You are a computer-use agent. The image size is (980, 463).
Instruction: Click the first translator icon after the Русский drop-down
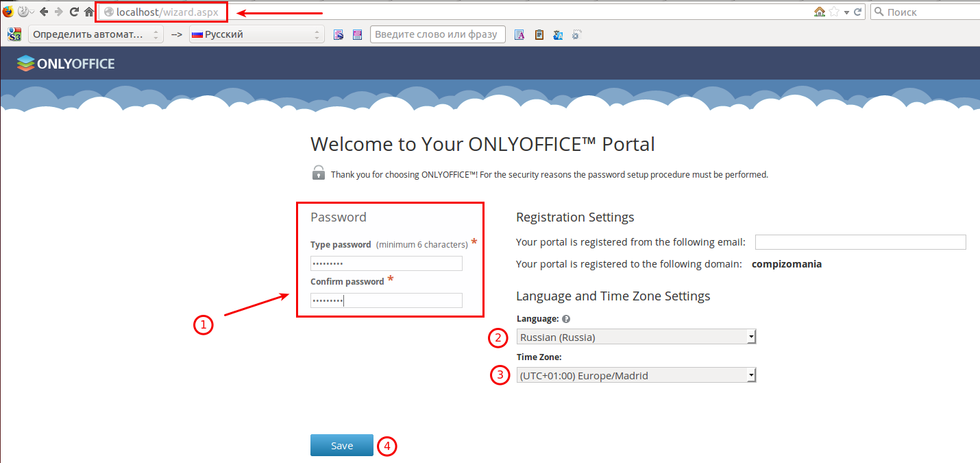tap(339, 34)
